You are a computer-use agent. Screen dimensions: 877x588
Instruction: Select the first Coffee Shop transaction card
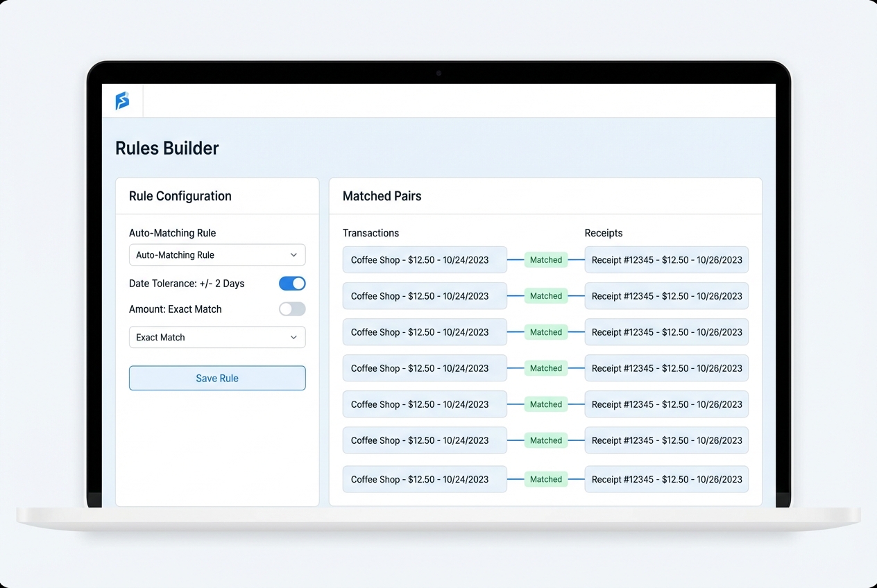coord(424,259)
